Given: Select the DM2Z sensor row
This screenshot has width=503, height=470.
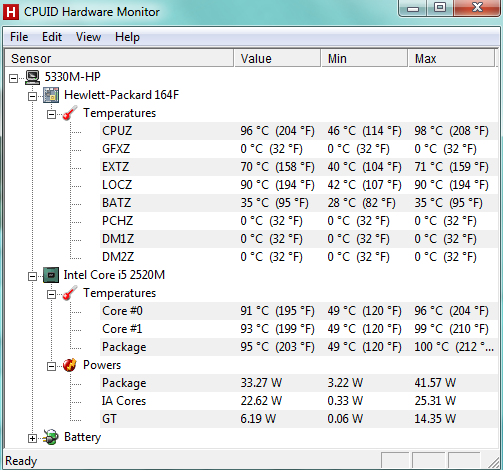Looking at the screenshot, I should pyautogui.click(x=298, y=257).
